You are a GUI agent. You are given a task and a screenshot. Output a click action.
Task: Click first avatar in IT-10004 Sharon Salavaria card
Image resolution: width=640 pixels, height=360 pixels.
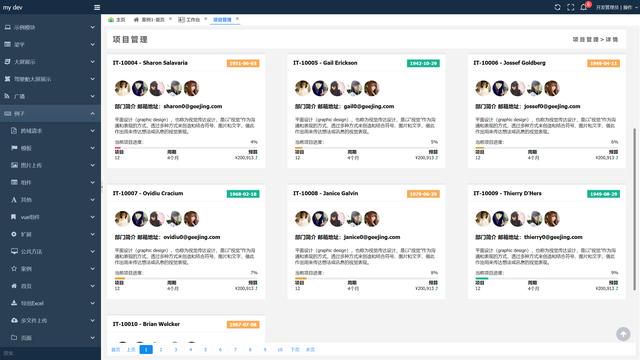(122, 88)
